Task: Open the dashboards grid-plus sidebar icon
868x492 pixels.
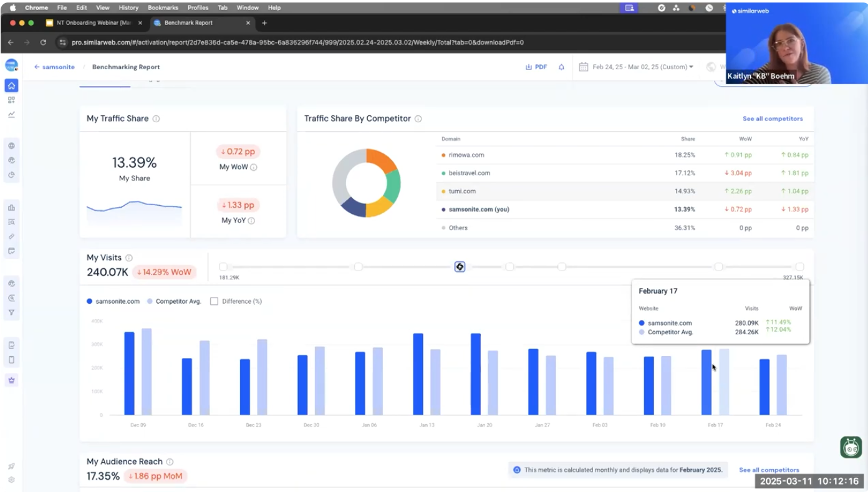Action: pos(11,100)
